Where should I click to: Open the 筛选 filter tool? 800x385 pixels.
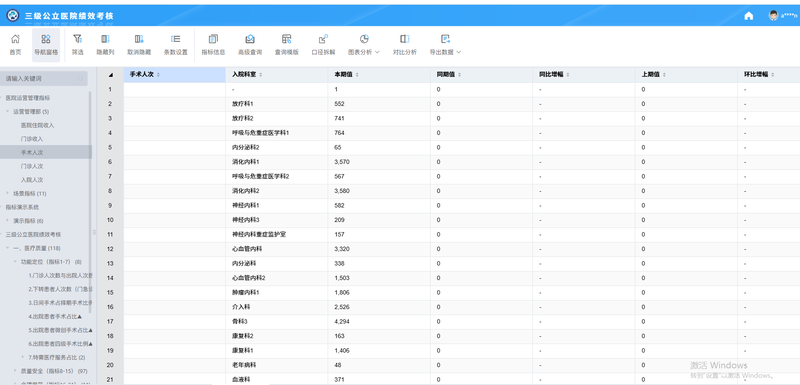[78, 45]
